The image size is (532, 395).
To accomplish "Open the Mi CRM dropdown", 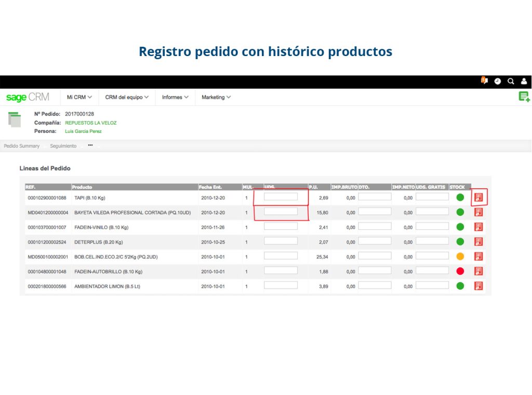I will (77, 97).
